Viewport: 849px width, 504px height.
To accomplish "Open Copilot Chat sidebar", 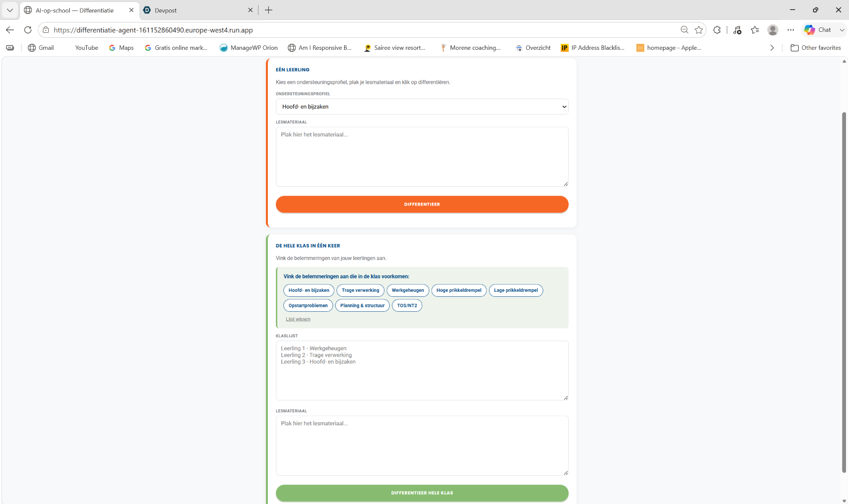I will pos(818,30).
